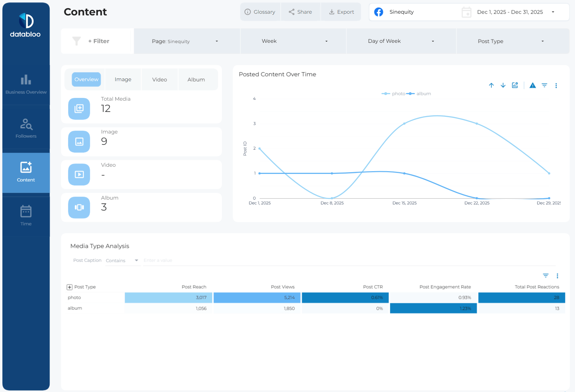Go to the Followers sidebar section

26,128
